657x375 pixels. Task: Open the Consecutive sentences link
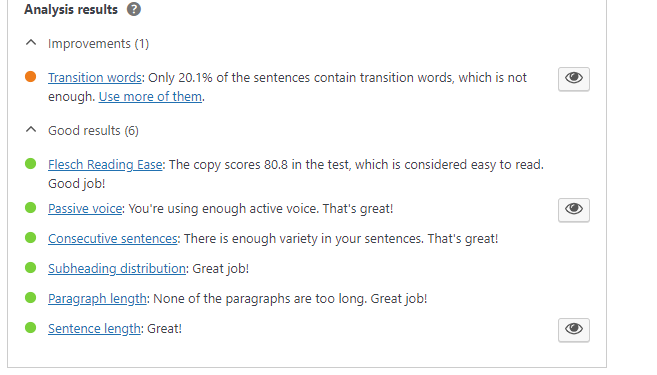click(x=113, y=239)
